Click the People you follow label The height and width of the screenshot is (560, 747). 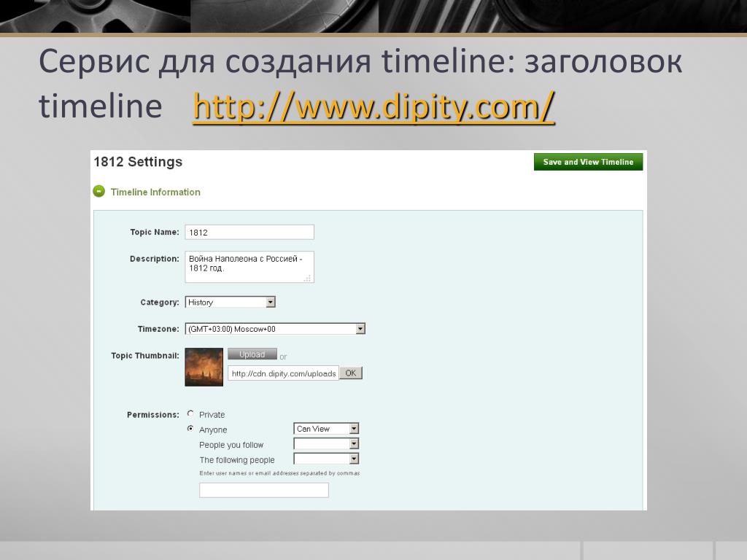[x=231, y=445]
